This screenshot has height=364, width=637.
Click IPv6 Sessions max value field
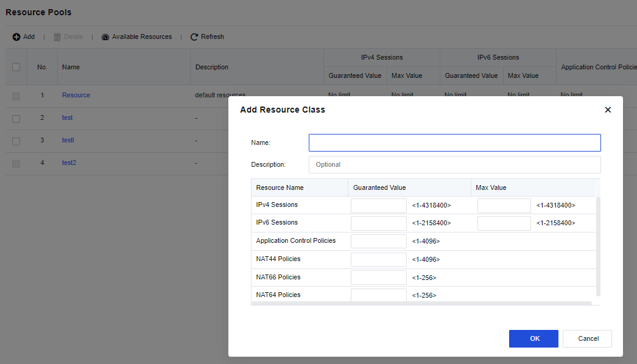(x=504, y=223)
